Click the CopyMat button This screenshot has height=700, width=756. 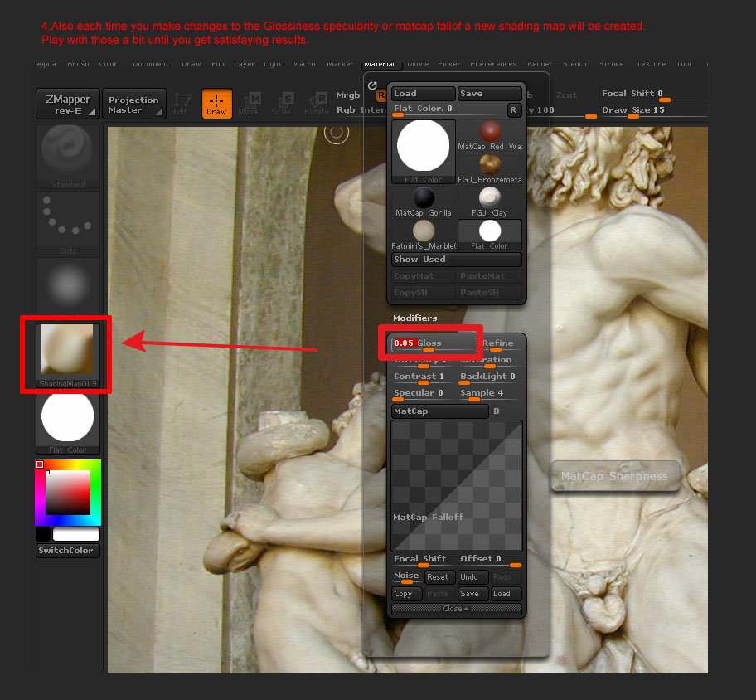click(x=424, y=276)
